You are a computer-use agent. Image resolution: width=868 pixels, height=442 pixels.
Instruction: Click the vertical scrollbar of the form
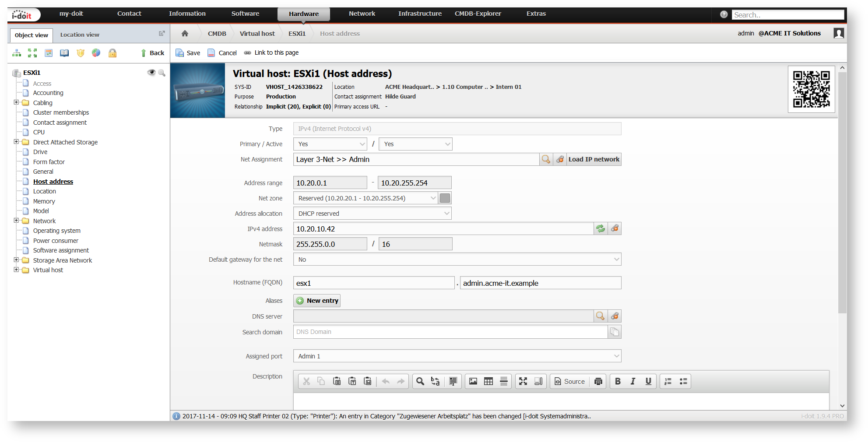pyautogui.click(x=842, y=193)
